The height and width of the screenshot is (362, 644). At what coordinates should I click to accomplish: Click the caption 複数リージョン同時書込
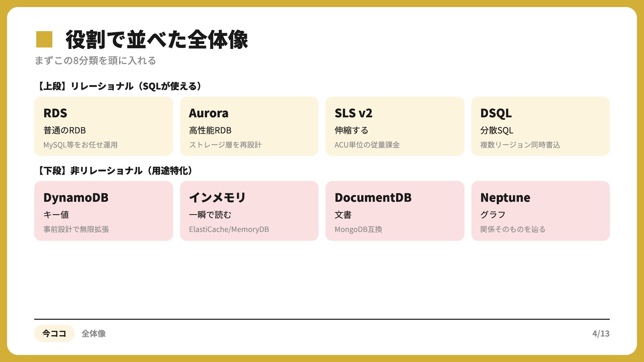[520, 145]
